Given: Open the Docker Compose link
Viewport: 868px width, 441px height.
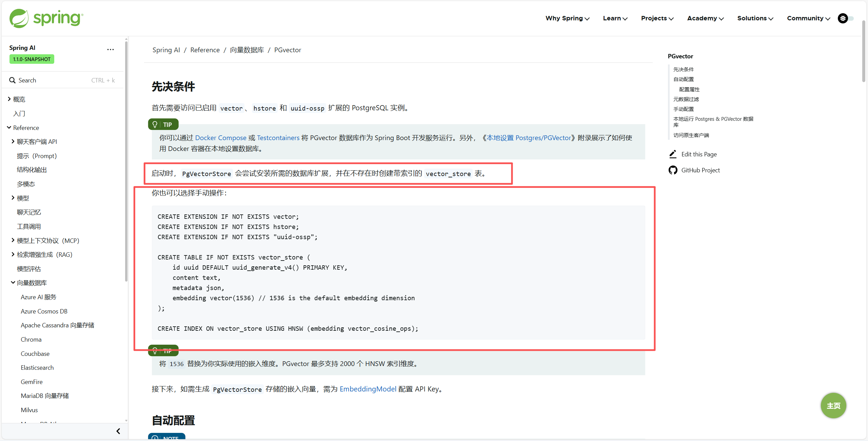Looking at the screenshot, I should pos(220,138).
